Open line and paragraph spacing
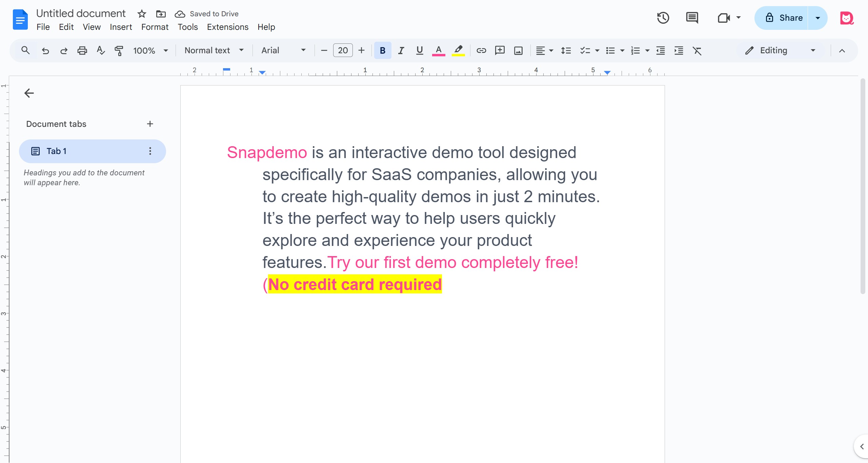This screenshot has width=868, height=463. pyautogui.click(x=566, y=51)
